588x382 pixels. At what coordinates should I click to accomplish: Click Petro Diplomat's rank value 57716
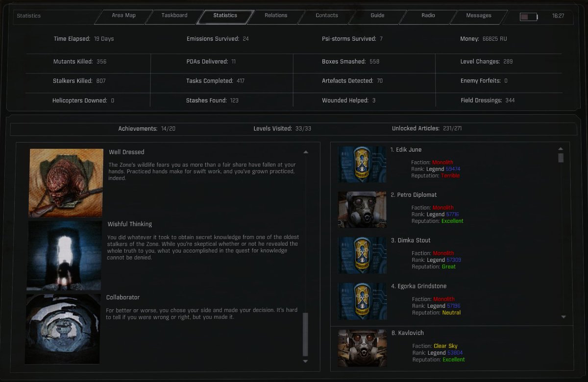452,215
